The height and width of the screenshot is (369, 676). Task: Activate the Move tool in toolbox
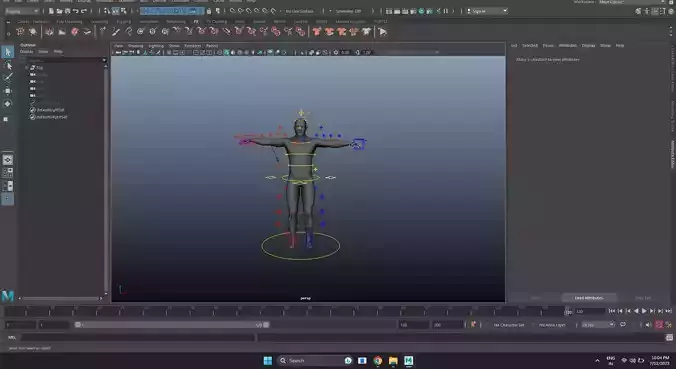click(8, 91)
